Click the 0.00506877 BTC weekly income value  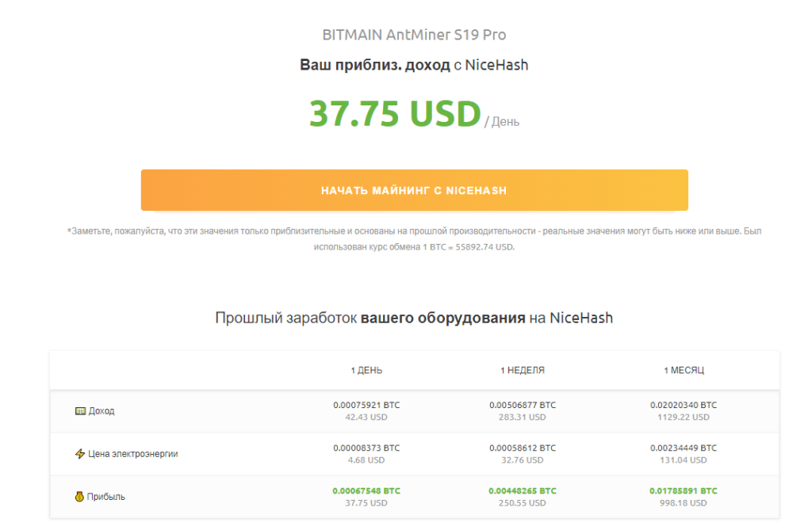point(523,405)
